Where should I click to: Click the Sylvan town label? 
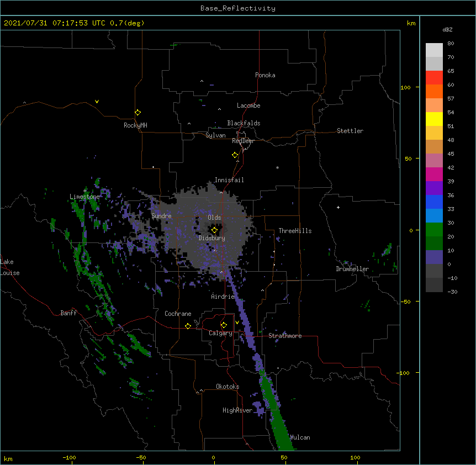(x=215, y=135)
